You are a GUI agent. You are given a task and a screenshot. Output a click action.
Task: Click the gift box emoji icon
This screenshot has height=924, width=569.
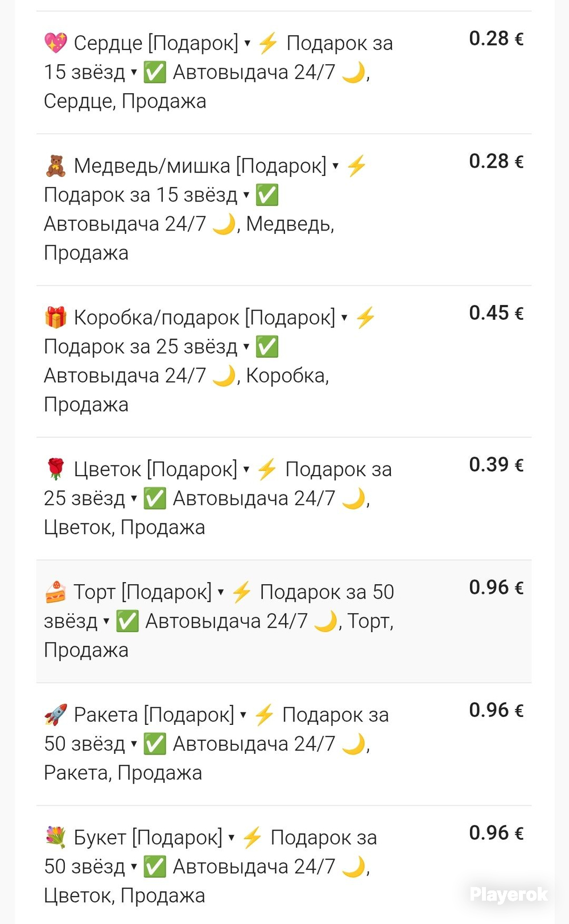pos(56,317)
